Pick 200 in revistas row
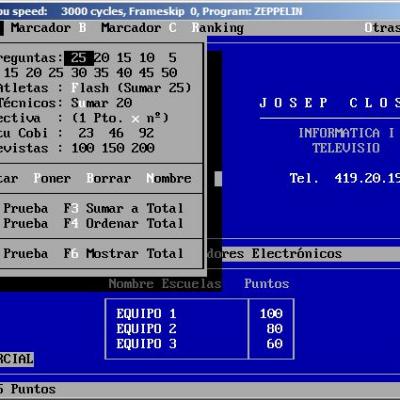400x400 pixels. (143, 148)
